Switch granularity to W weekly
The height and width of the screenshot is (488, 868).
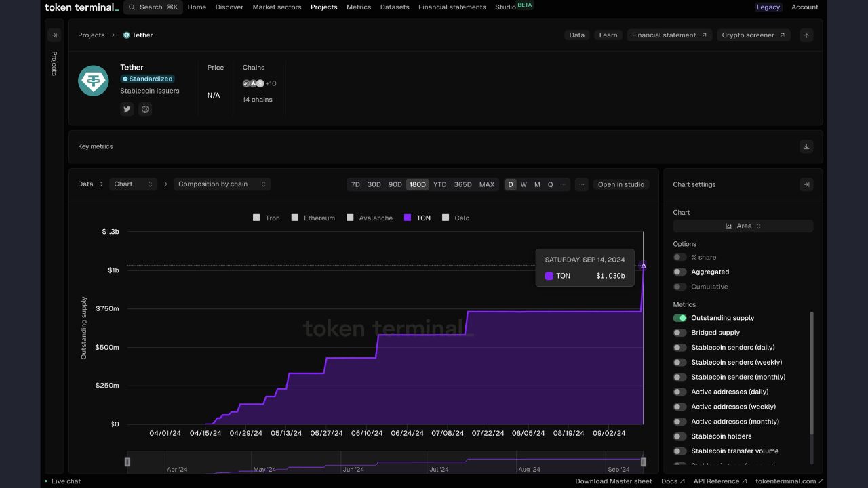pyautogui.click(x=524, y=184)
